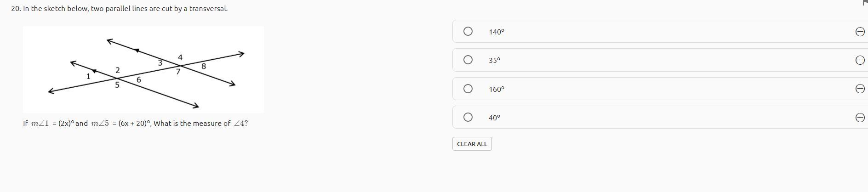Viewport: 868px width, 192px height.
Task: Select the 140° radio button
Action: click(468, 31)
